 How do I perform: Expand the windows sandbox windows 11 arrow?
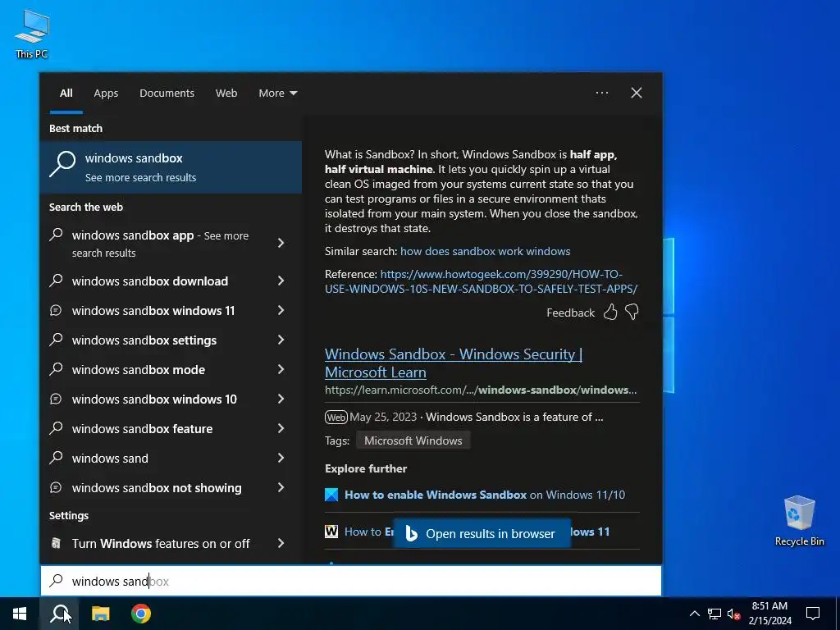281,310
